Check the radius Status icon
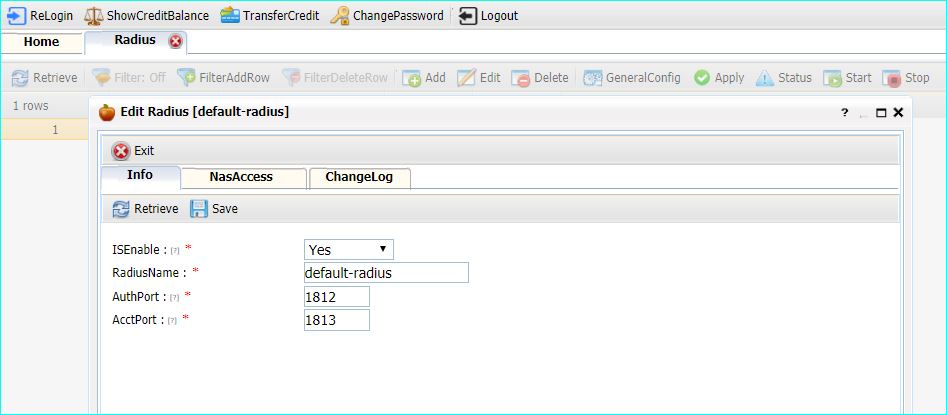This screenshot has height=415, width=947. coord(765,78)
